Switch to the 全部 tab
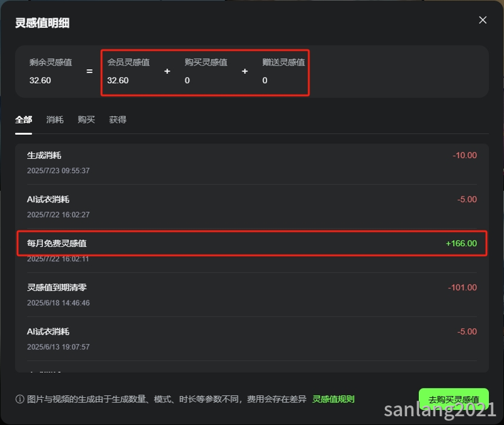This screenshot has height=425, width=504. 23,120
